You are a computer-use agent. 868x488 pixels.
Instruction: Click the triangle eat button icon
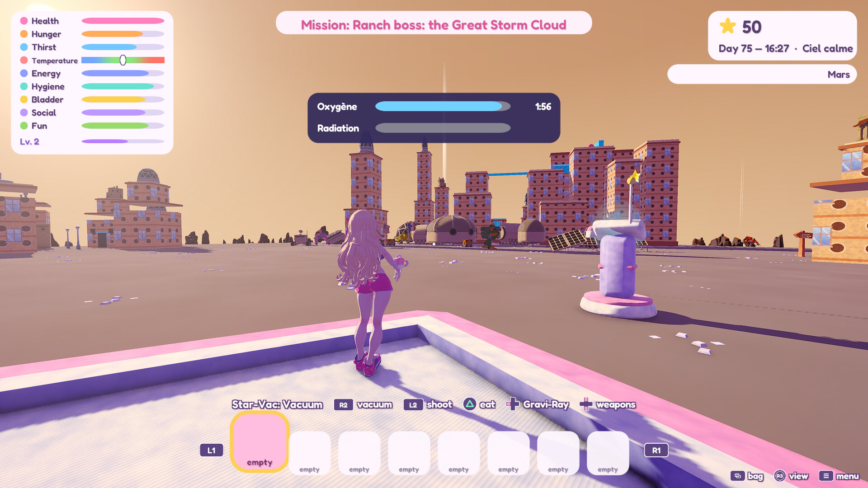[x=470, y=404]
